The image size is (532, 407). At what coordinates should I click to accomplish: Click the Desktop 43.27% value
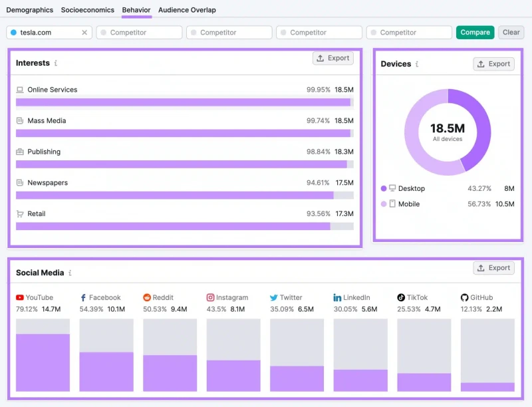479,188
